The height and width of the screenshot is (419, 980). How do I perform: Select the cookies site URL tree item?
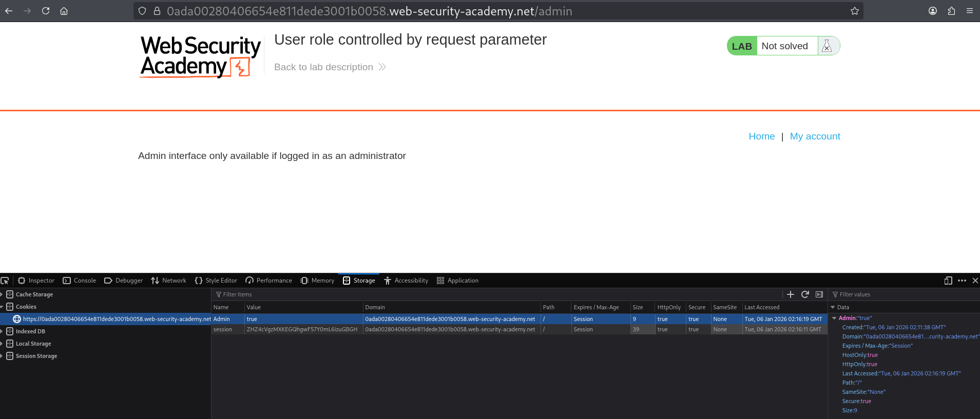[105, 319]
